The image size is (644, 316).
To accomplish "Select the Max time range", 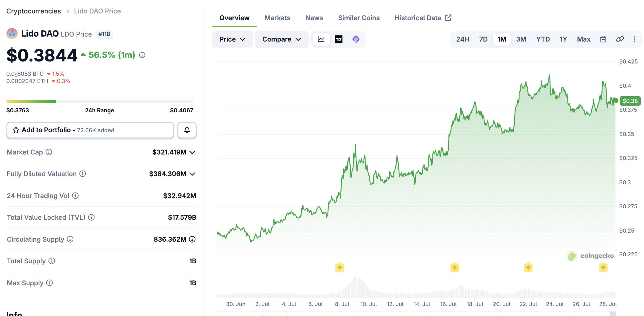I will (x=584, y=39).
